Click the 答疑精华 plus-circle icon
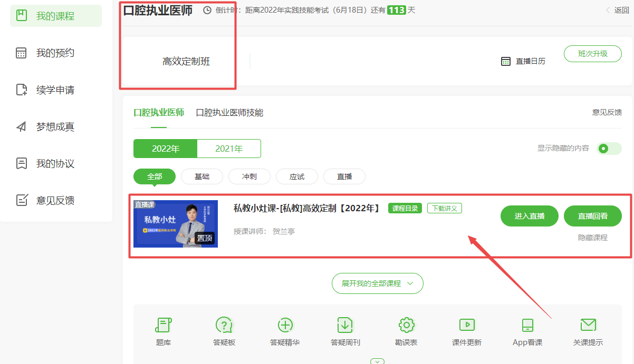This screenshot has width=634, height=364. point(285,326)
